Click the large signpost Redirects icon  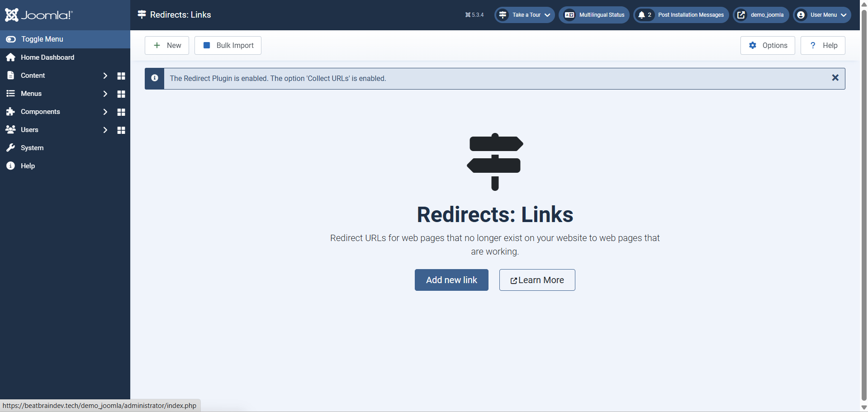coord(495,162)
